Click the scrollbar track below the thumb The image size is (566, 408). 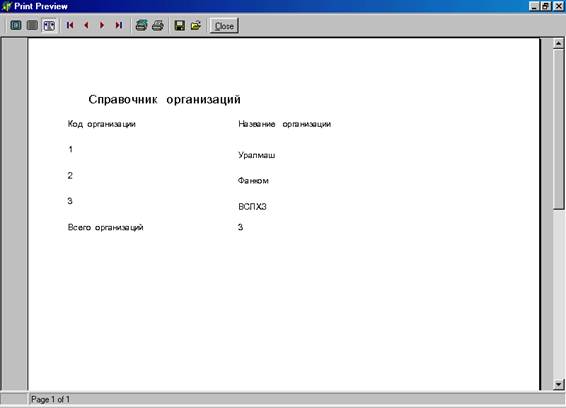tap(558, 294)
